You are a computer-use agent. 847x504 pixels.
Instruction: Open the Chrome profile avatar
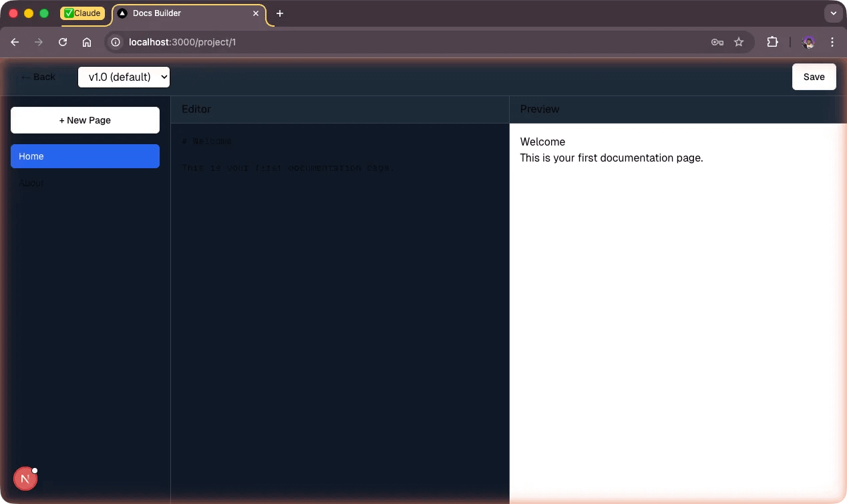tap(808, 42)
